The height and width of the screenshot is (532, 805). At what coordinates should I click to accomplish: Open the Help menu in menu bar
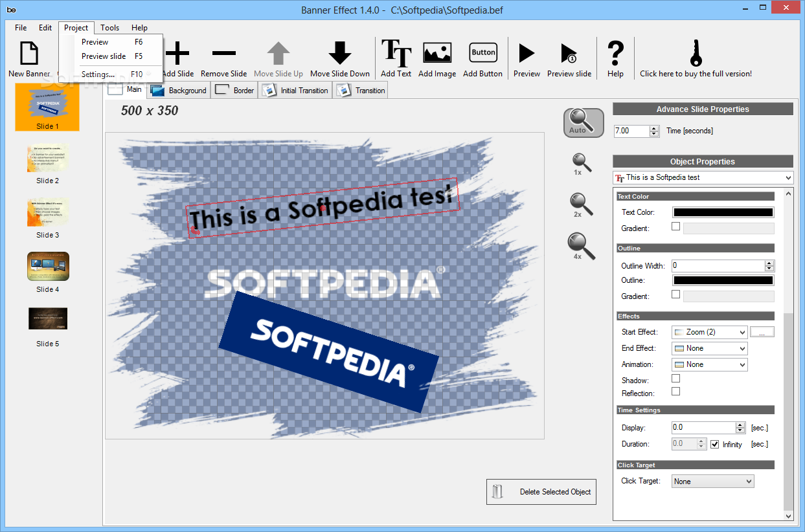(x=139, y=28)
